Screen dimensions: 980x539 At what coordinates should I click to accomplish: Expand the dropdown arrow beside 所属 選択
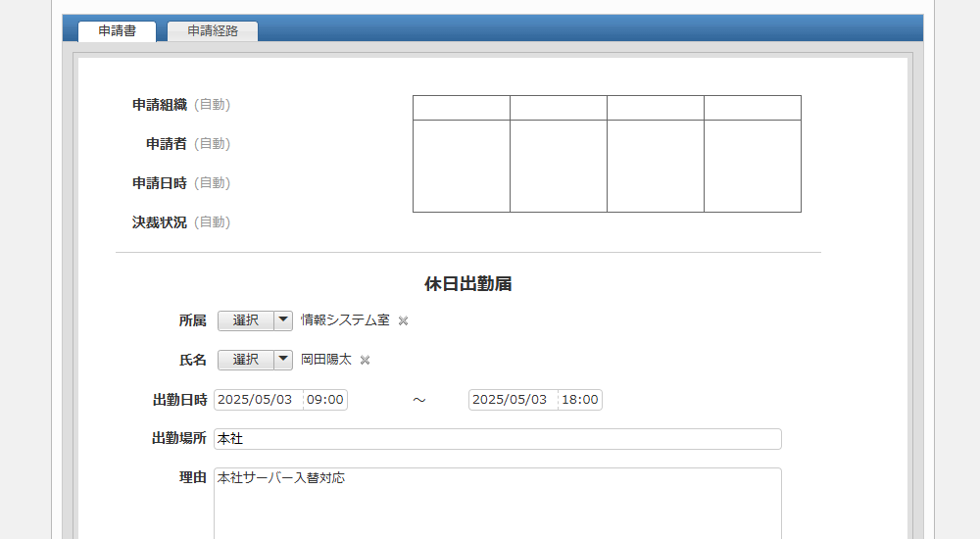click(283, 319)
